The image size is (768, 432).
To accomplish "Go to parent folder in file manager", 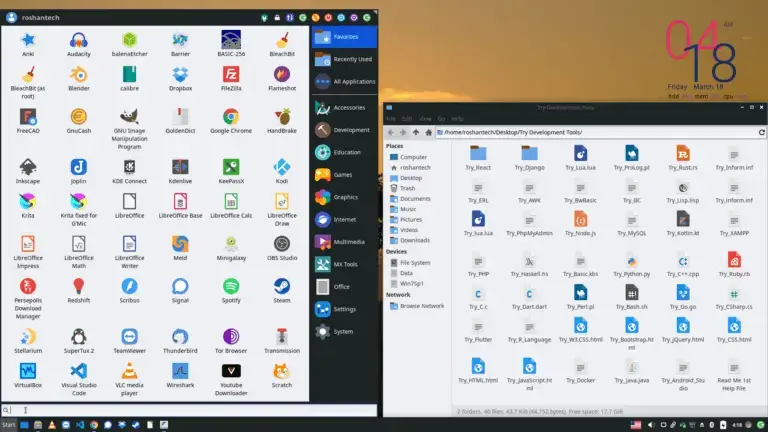I will click(x=415, y=132).
